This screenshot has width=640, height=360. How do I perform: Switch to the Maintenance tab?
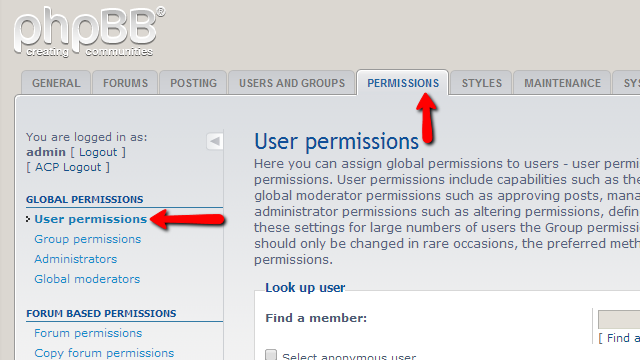[562, 83]
